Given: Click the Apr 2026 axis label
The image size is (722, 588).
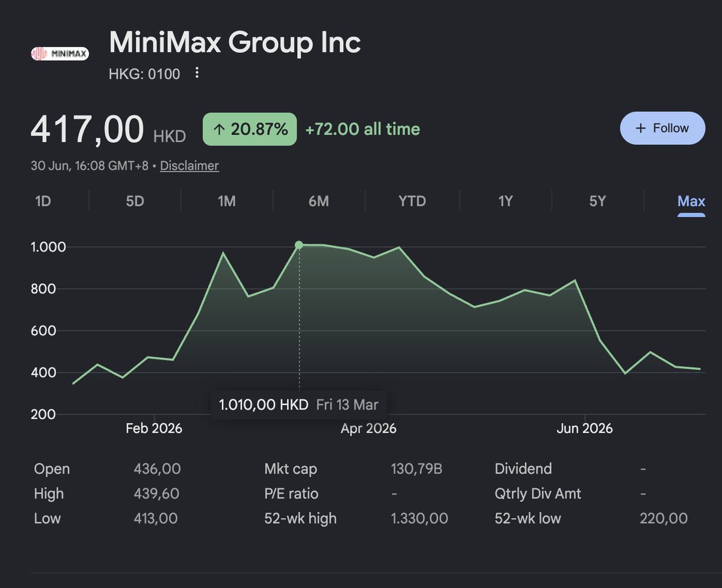Looking at the screenshot, I should 368,429.
